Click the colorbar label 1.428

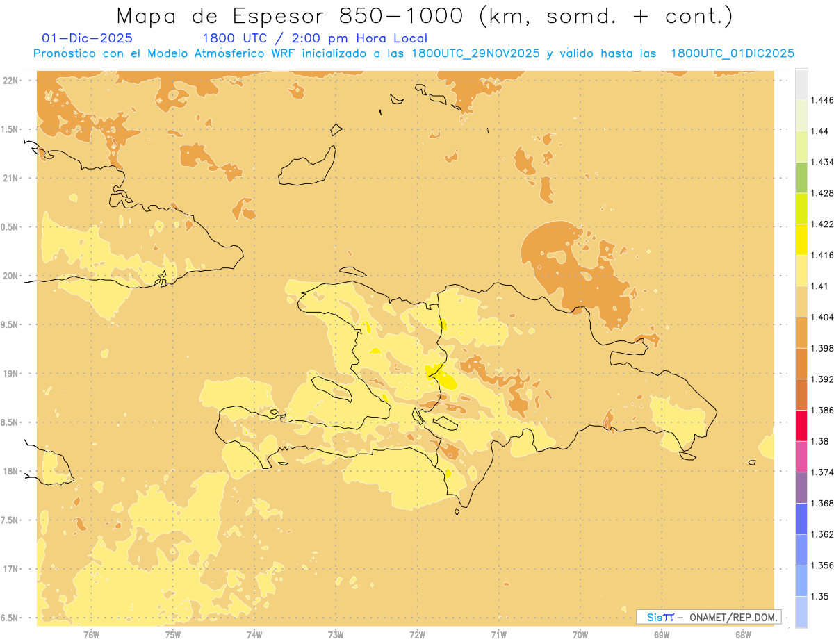[x=822, y=193]
